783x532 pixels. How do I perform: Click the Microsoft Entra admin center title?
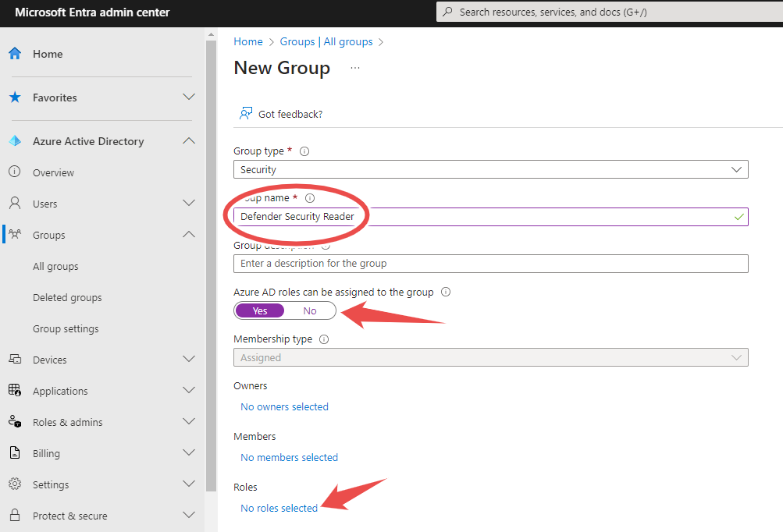92,12
